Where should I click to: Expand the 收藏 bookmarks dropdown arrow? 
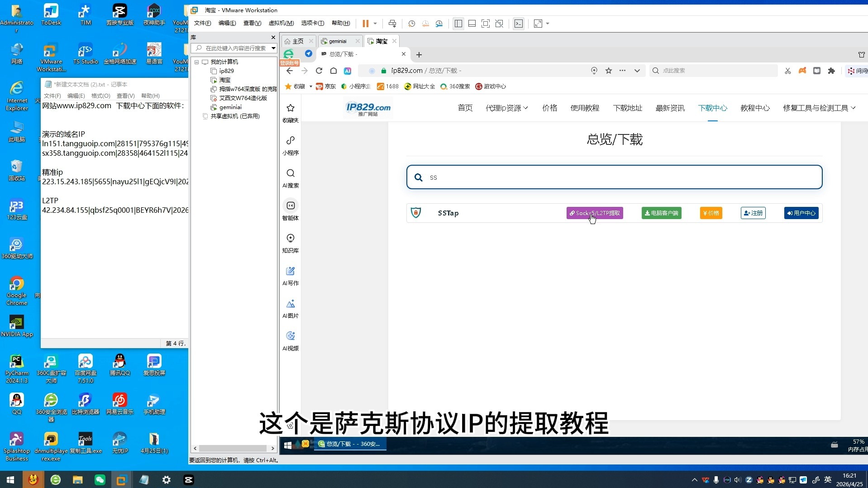click(311, 86)
